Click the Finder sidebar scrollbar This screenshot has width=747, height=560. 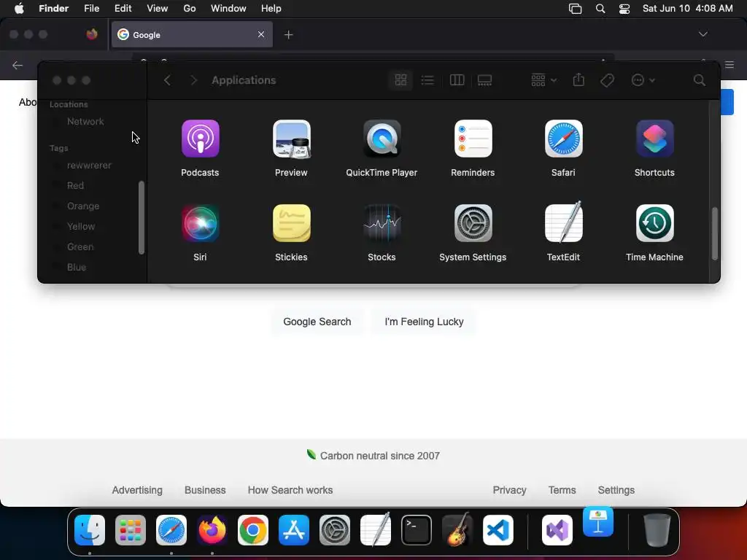coord(142,217)
